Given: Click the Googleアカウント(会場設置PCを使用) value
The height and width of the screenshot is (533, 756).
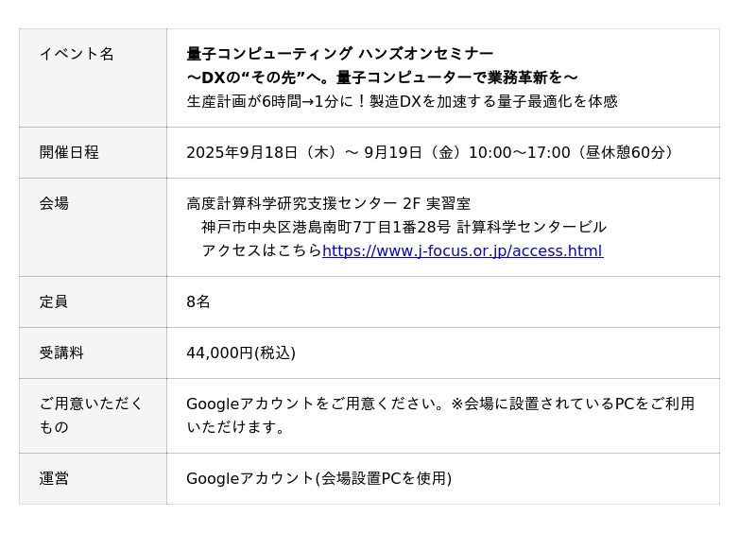Looking at the screenshot, I should (x=318, y=479).
